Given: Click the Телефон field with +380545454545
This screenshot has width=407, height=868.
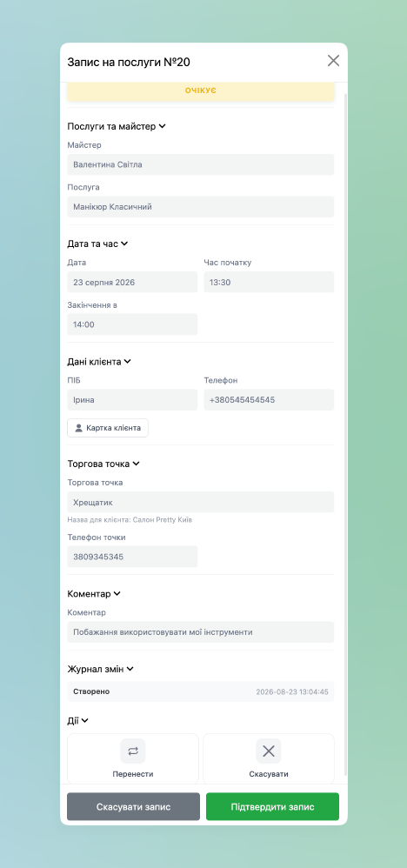Looking at the screenshot, I should [x=269, y=400].
